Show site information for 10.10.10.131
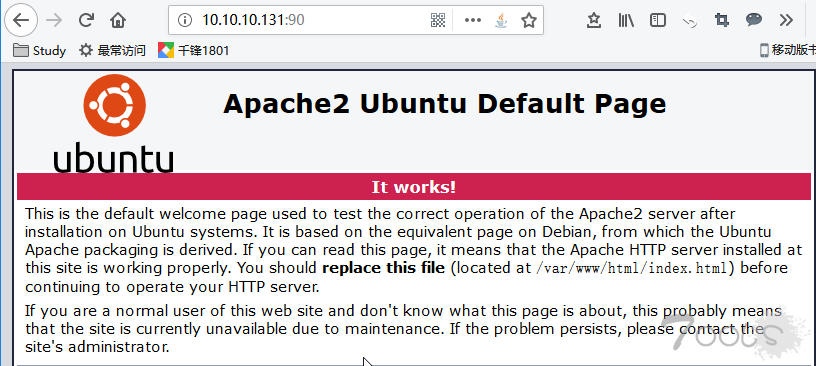The image size is (816, 366). pyautogui.click(x=185, y=20)
